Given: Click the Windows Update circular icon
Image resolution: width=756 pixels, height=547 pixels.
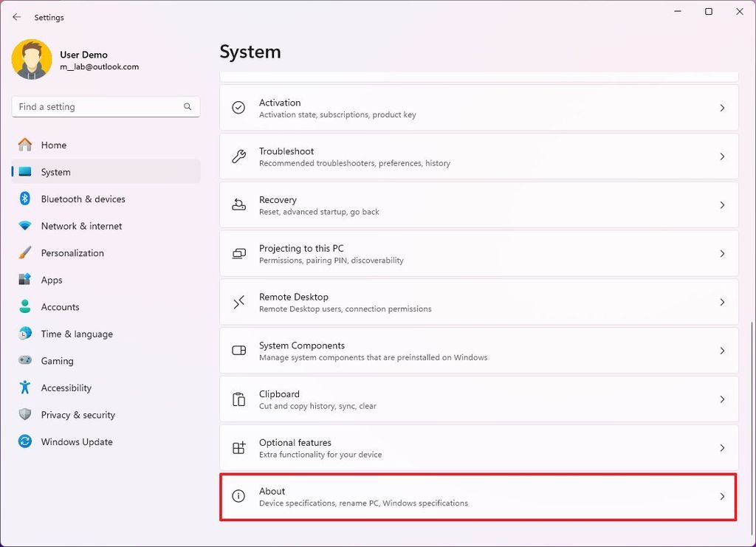Looking at the screenshot, I should pos(23,441).
